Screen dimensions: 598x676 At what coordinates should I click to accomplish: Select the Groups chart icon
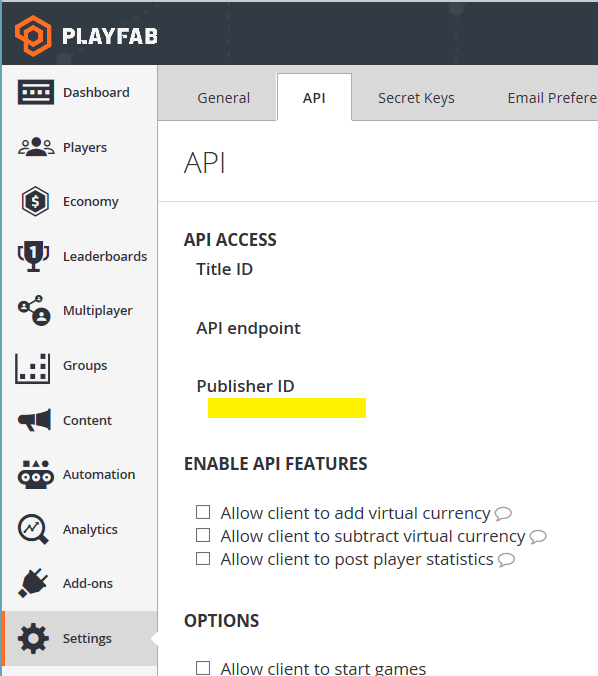coord(32,368)
